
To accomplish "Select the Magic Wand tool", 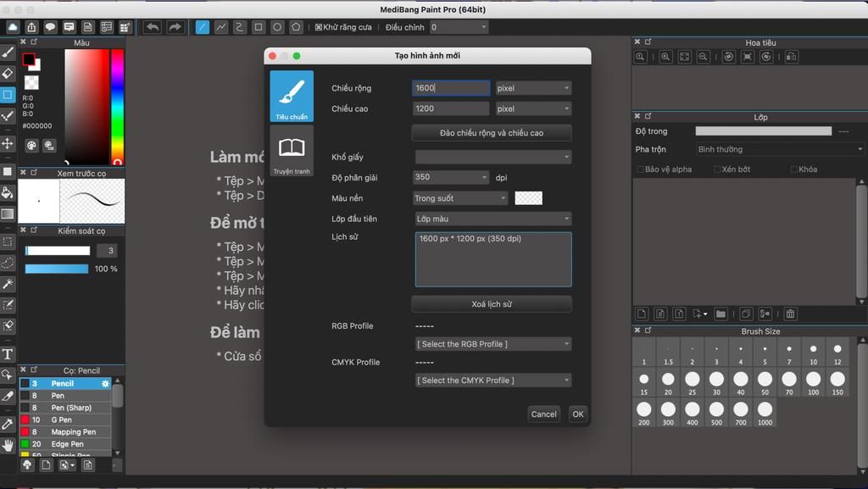I will [x=8, y=284].
